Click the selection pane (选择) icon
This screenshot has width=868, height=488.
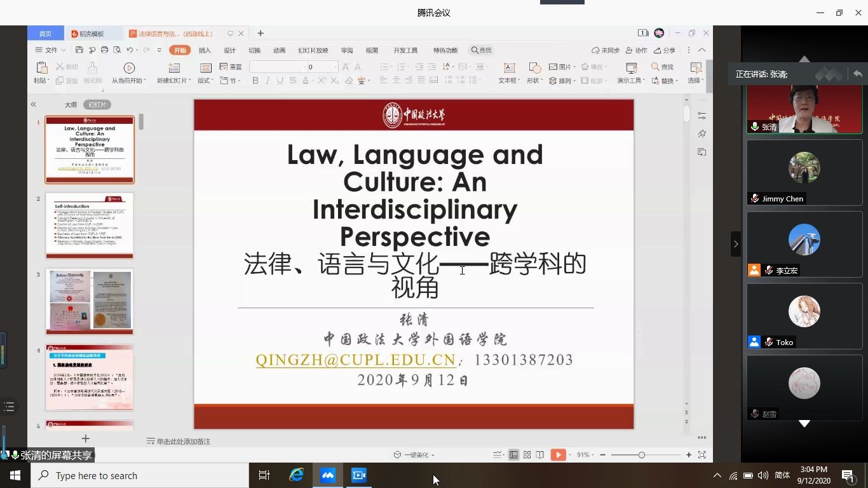point(696,67)
